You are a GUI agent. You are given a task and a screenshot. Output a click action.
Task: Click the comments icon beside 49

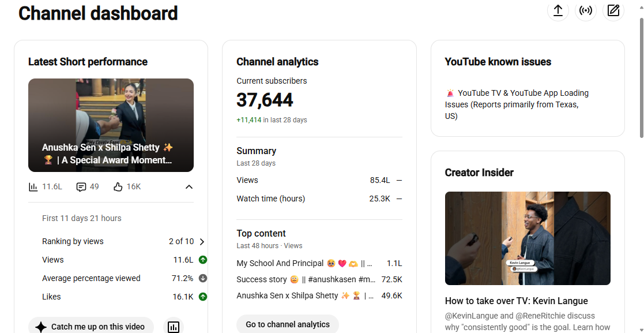81,187
